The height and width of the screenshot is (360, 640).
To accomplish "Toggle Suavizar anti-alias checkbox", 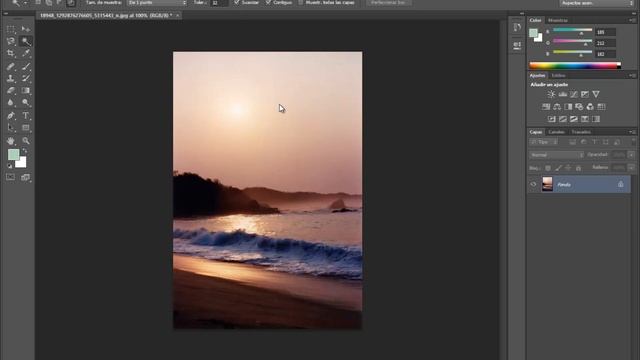I will (237, 2).
